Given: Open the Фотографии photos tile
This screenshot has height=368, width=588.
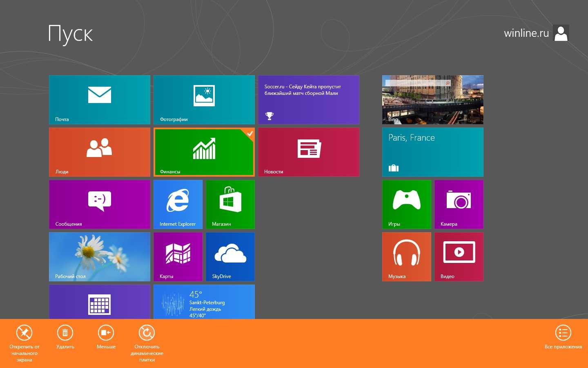Looking at the screenshot, I should [204, 100].
